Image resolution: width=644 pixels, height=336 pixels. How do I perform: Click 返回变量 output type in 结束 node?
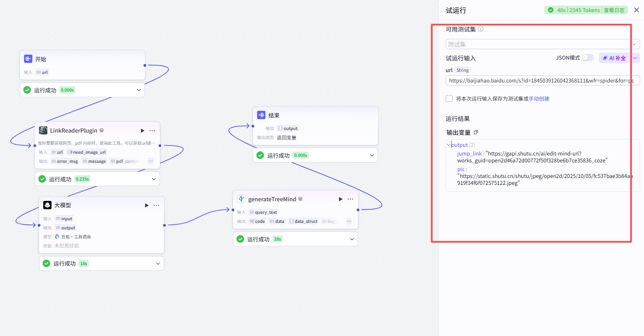tap(287, 137)
